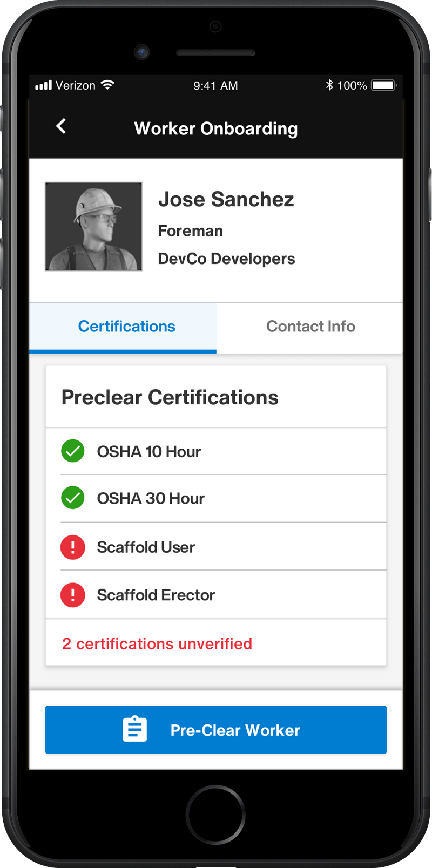The height and width of the screenshot is (868, 432).
Task: Click the red alert icon beside Scaffold User
Action: pos(72,547)
